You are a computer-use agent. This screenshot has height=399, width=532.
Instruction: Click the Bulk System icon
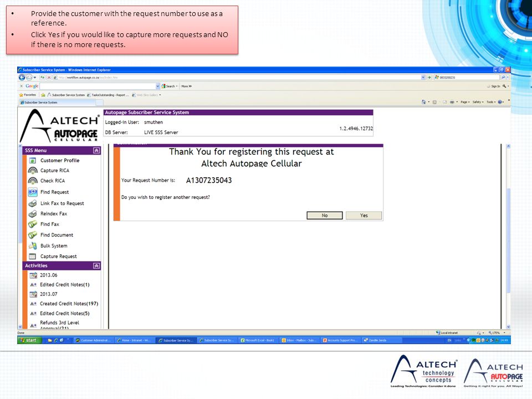(33, 245)
